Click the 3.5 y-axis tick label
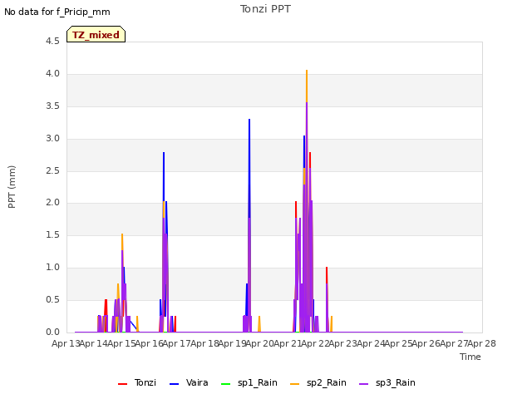The width and height of the screenshot is (532, 399). click(52, 106)
